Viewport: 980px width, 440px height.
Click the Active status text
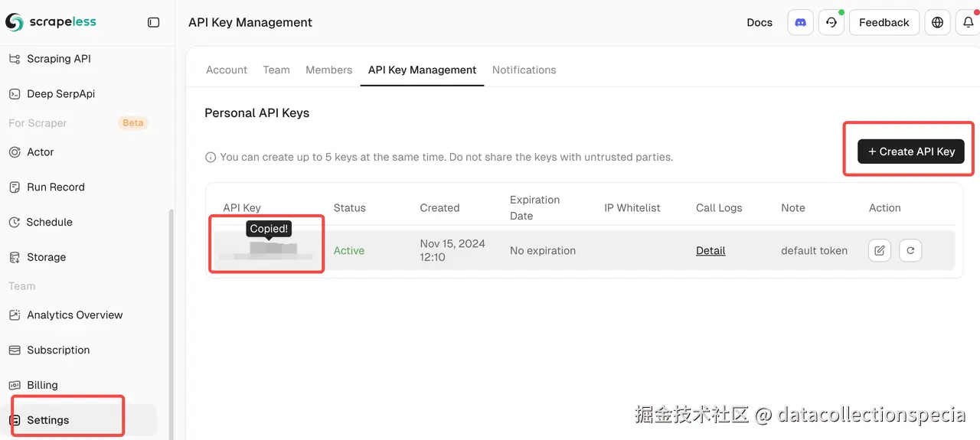(x=349, y=250)
